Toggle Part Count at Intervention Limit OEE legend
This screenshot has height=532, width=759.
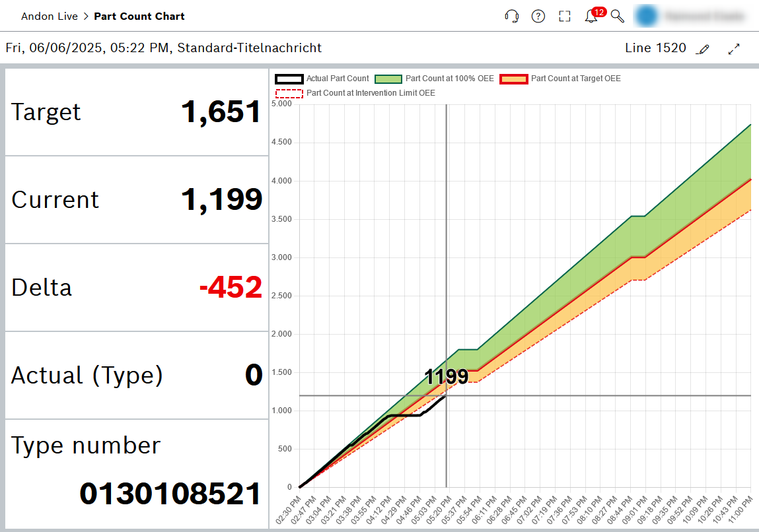370,93
